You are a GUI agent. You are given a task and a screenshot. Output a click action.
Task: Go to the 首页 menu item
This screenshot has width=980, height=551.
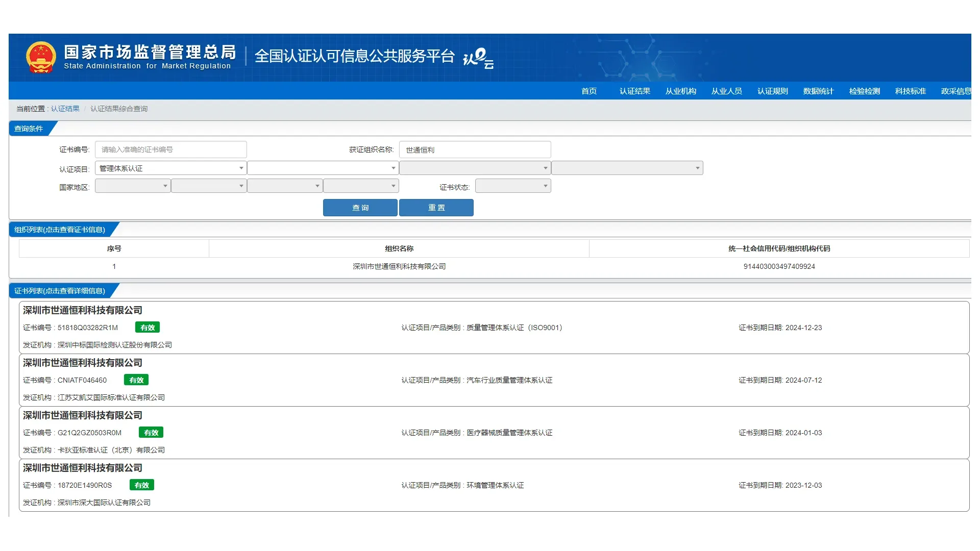click(589, 91)
